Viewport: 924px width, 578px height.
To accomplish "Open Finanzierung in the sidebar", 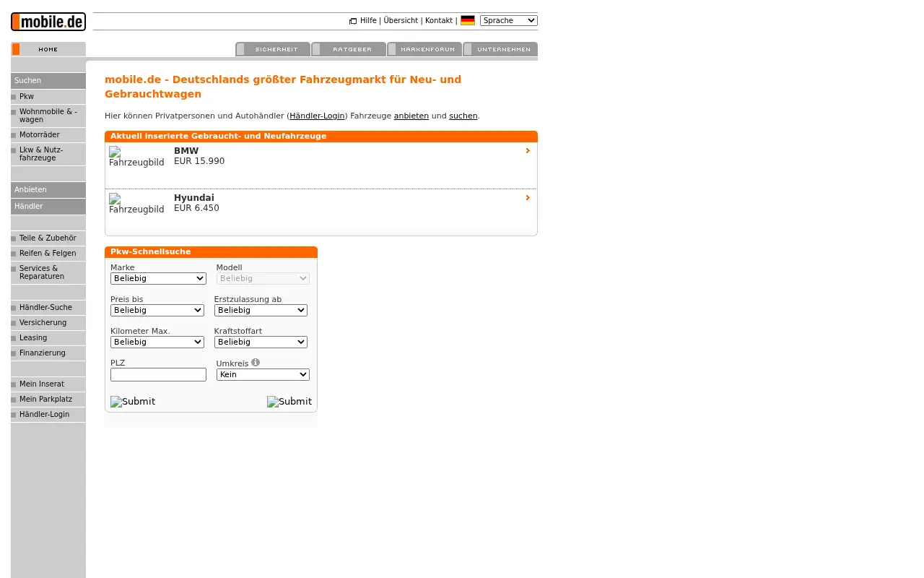I will [48, 353].
